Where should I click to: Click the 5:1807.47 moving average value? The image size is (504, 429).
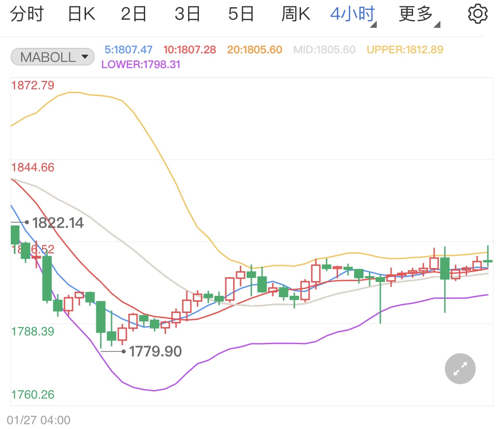coord(129,49)
